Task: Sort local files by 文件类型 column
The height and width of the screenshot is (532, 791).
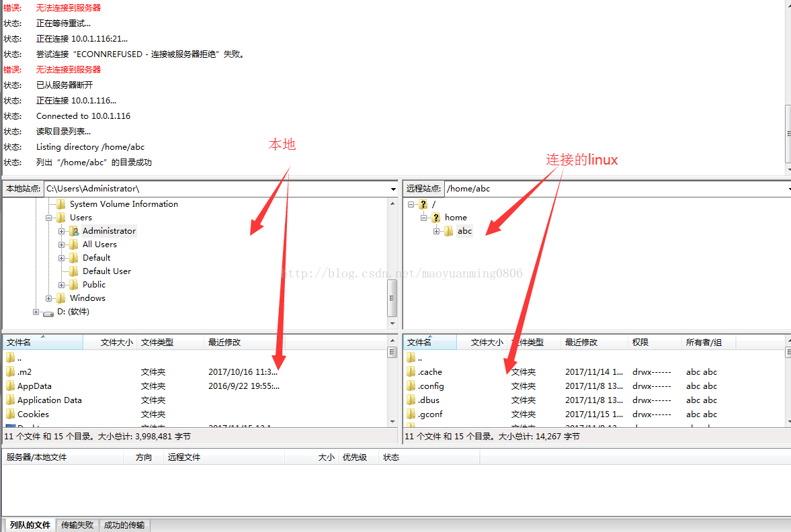Action: [x=171, y=343]
